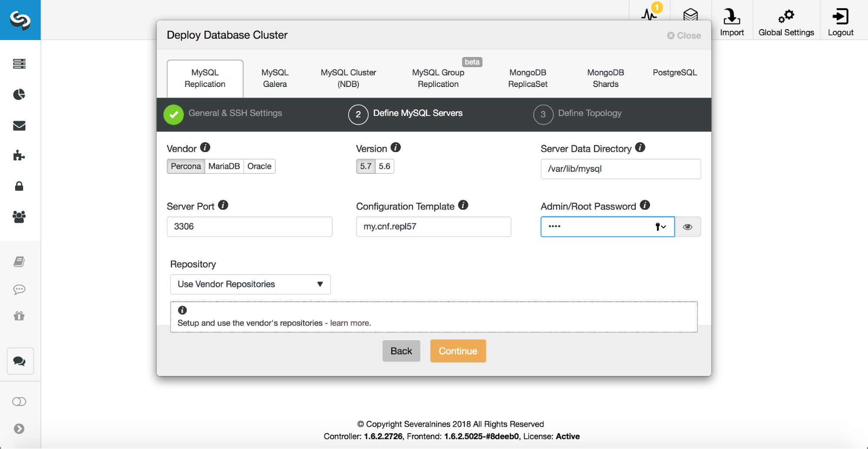The width and height of the screenshot is (868, 449).
Task: Show the Server Port info icon
Action: coord(223,205)
